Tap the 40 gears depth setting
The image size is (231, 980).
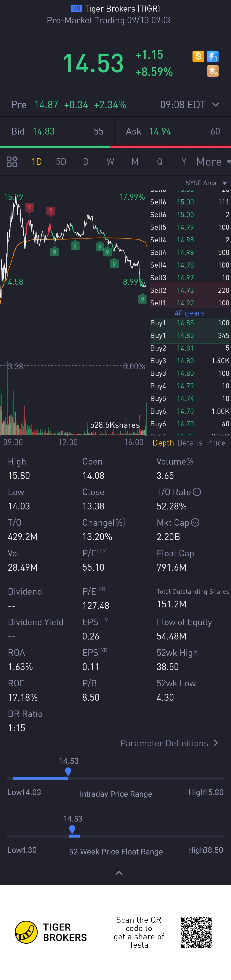[x=190, y=313]
